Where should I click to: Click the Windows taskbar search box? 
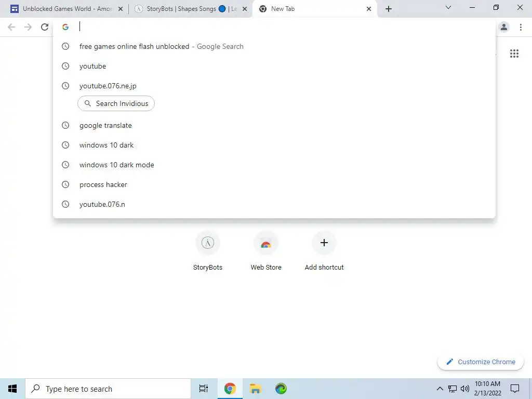click(x=108, y=389)
